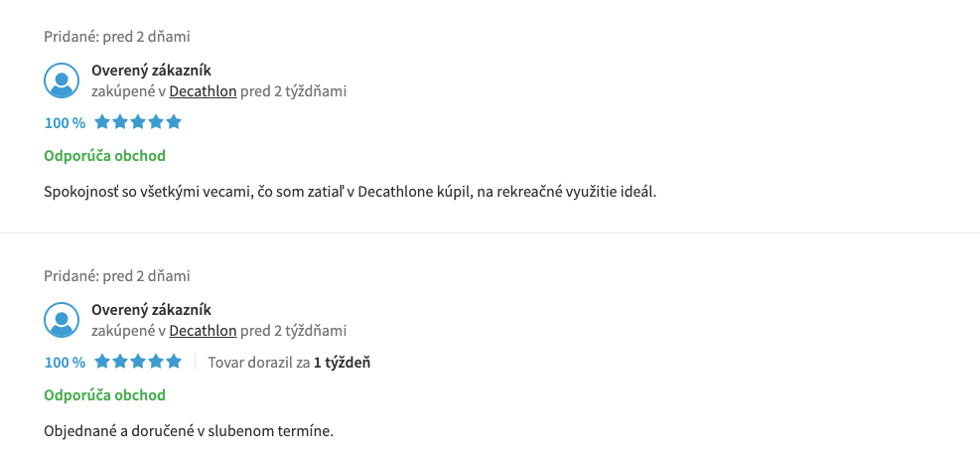Click 'Overený zákazník' name in the Spokojnosť review
980x458 pixels.
click(151, 71)
